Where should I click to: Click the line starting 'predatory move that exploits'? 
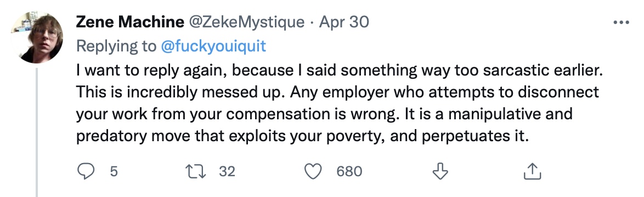pos(302,136)
